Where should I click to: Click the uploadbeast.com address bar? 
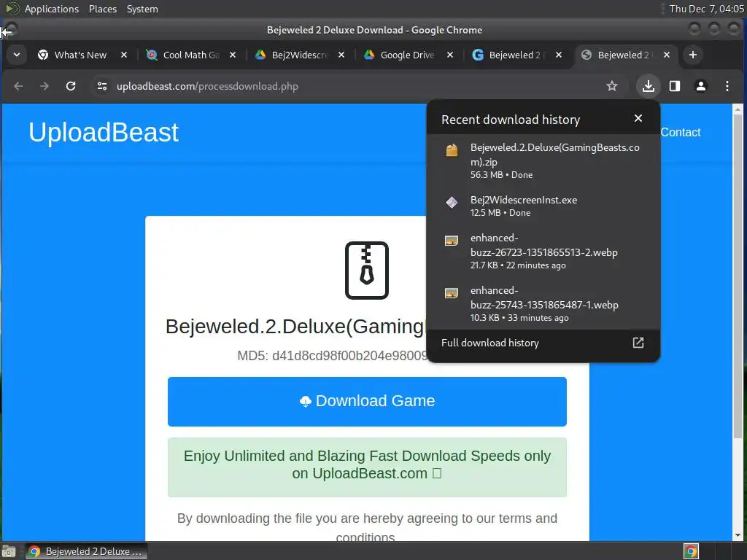(352, 86)
